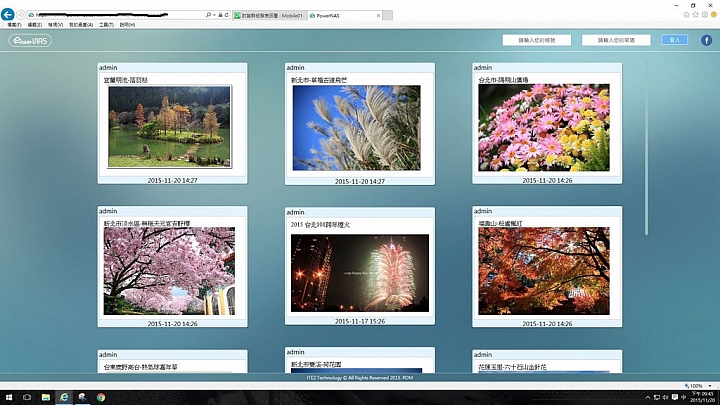Open the lake and autumn trees photo
This screenshot has height=405, width=720.
[x=169, y=127]
